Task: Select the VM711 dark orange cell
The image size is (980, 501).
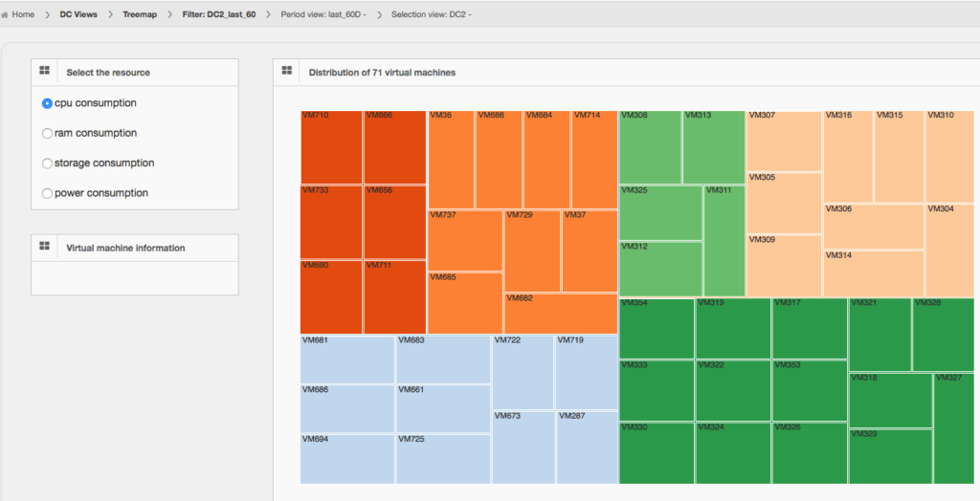Action: click(395, 297)
